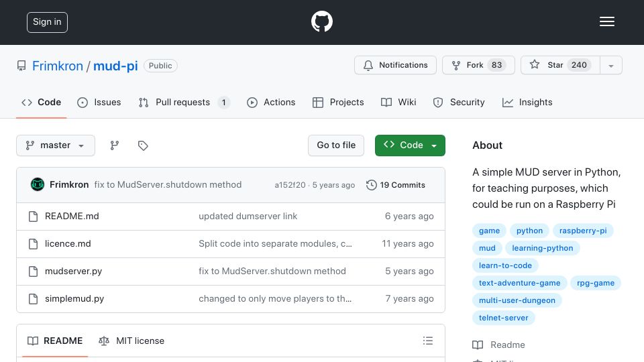Click the 'game' topic tag
Viewport: 644px width, 362px height.
pos(489,231)
